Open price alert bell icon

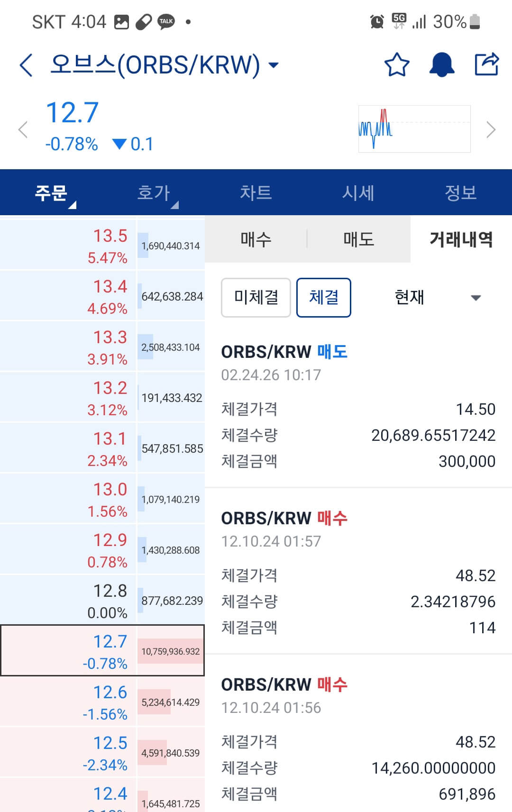[442, 65]
